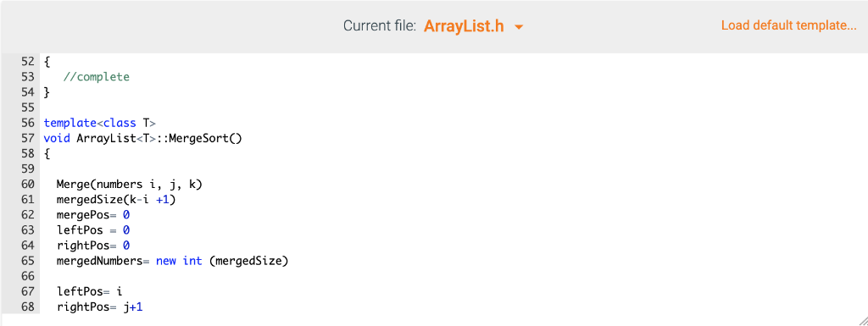Place cursor on the mergedNumbers= new int line
The height and width of the screenshot is (326, 868).
[173, 260]
